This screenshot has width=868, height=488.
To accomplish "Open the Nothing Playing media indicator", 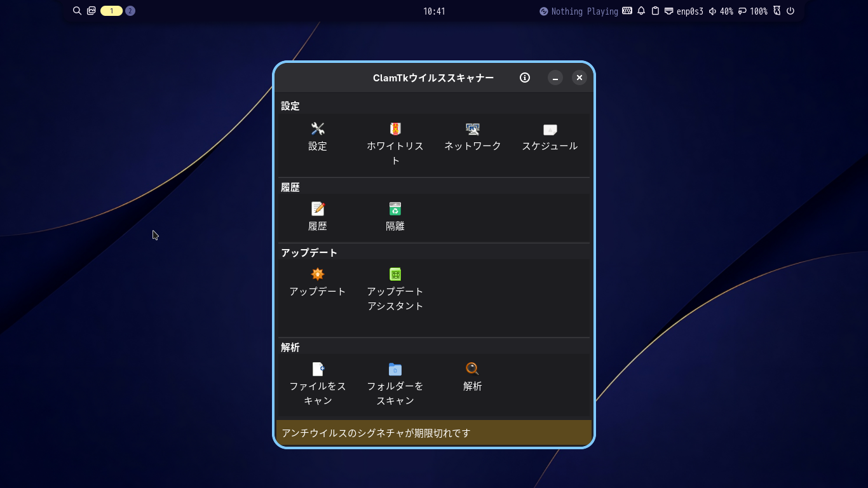I will [579, 11].
